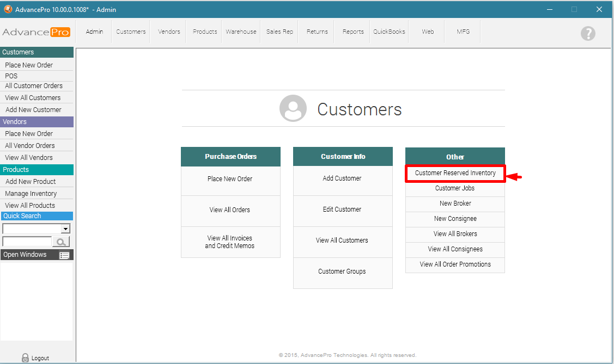Click the help question mark icon

pyautogui.click(x=588, y=33)
